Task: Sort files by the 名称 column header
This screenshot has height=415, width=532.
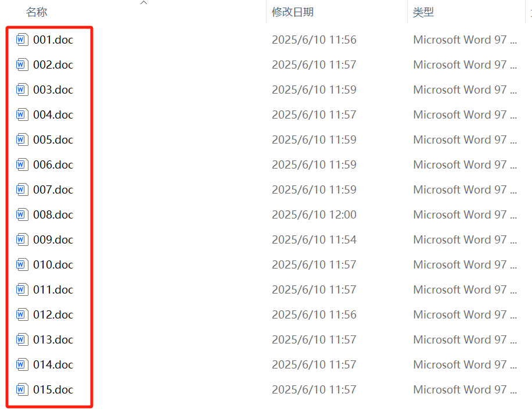Action: pos(37,12)
